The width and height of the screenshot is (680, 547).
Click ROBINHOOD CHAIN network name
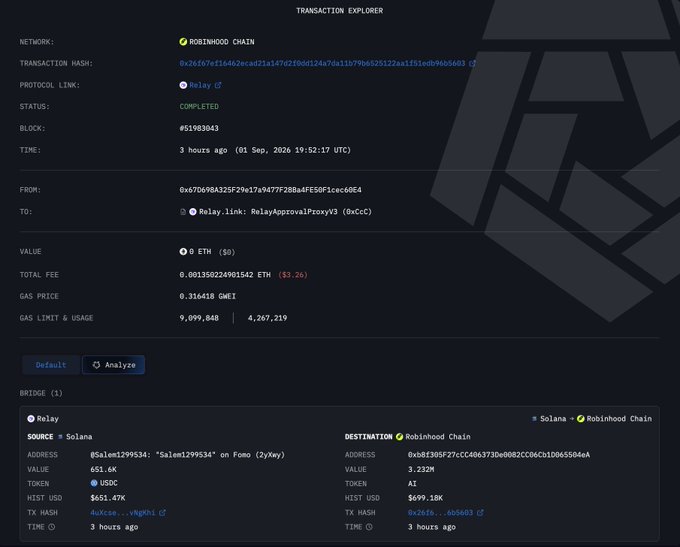(222, 42)
